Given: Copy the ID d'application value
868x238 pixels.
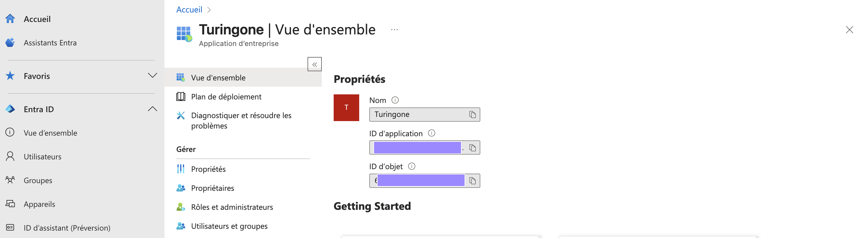Looking at the screenshot, I should [x=472, y=148].
